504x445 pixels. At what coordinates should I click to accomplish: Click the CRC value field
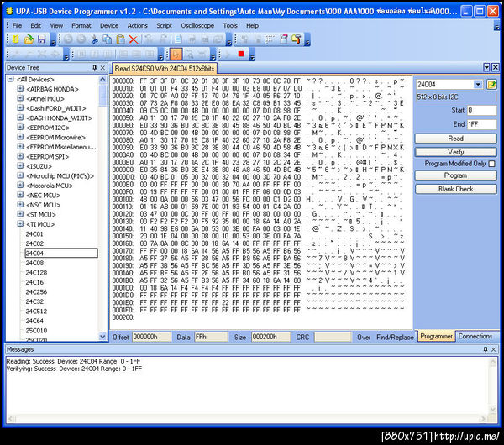(333, 337)
